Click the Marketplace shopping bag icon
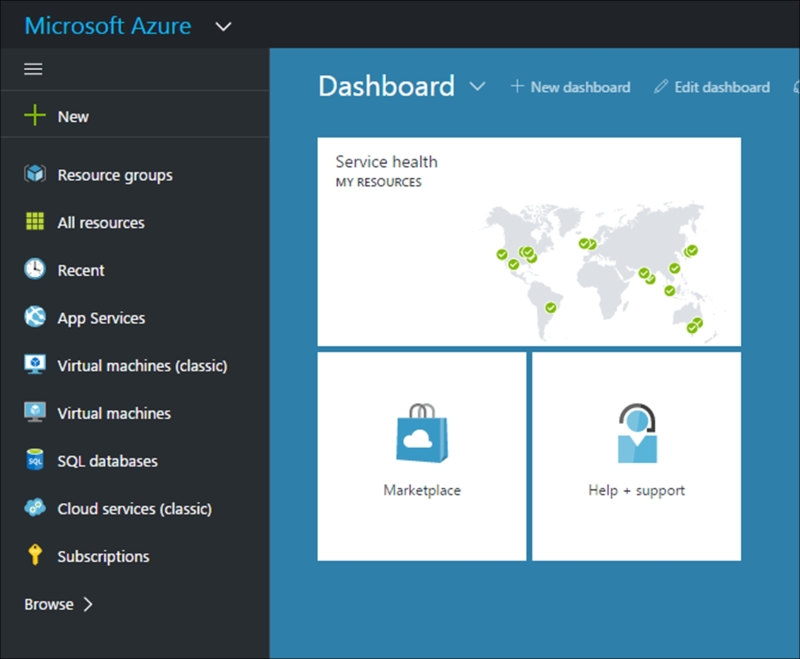 [x=422, y=433]
